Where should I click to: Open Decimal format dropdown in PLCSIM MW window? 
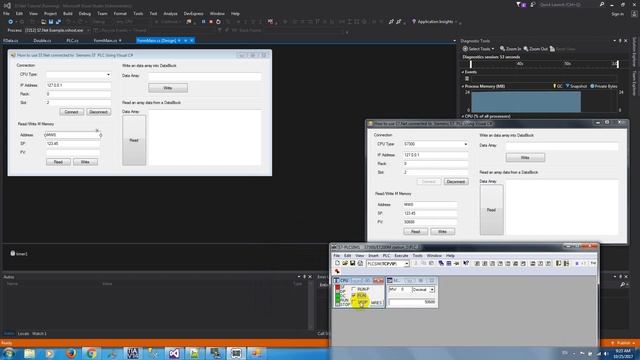click(432, 290)
